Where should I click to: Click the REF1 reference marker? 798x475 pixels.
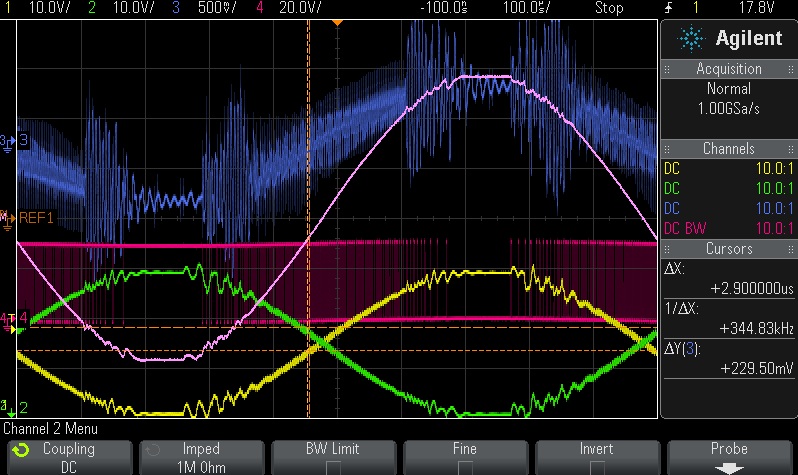(8, 219)
